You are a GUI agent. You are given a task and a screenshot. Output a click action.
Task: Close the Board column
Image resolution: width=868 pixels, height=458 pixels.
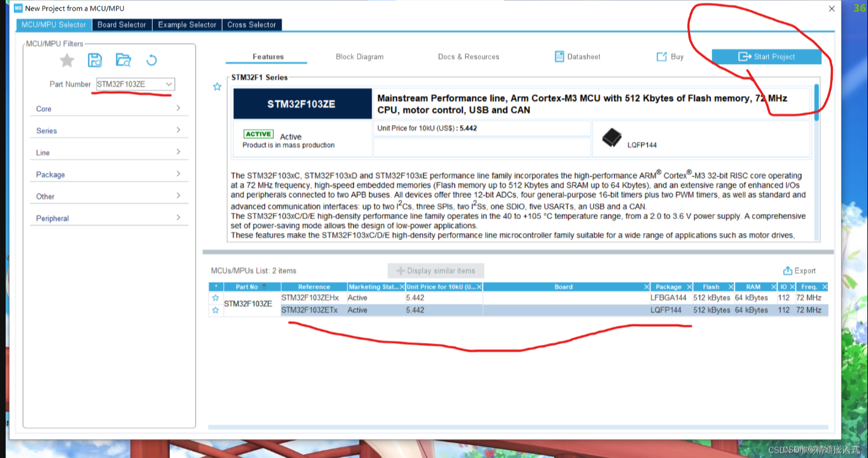(647, 286)
